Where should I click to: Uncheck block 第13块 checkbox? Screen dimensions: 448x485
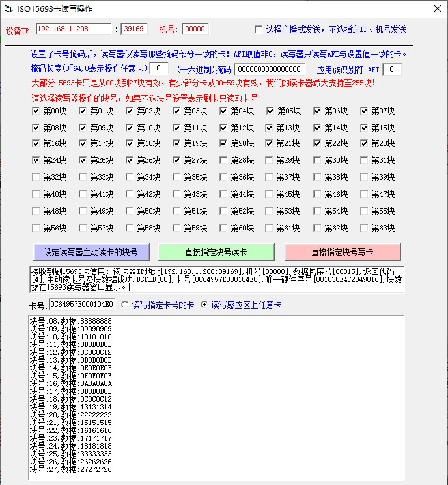271,128
